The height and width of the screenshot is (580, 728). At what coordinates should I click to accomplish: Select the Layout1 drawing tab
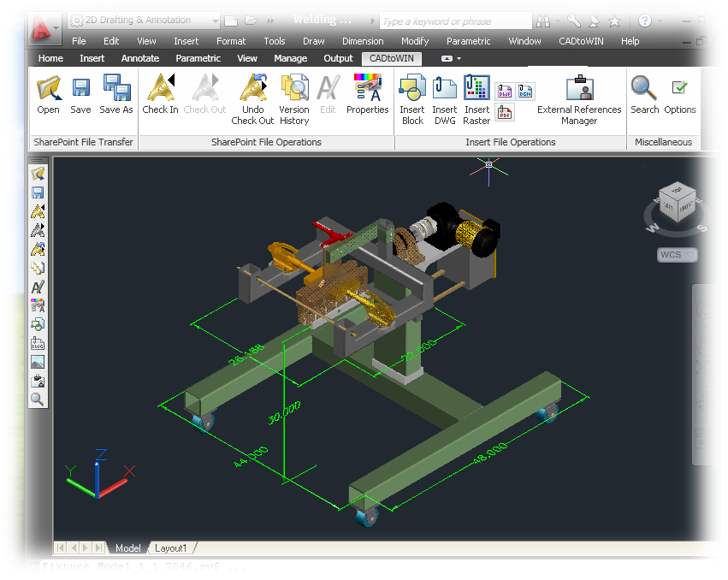pyautogui.click(x=171, y=548)
